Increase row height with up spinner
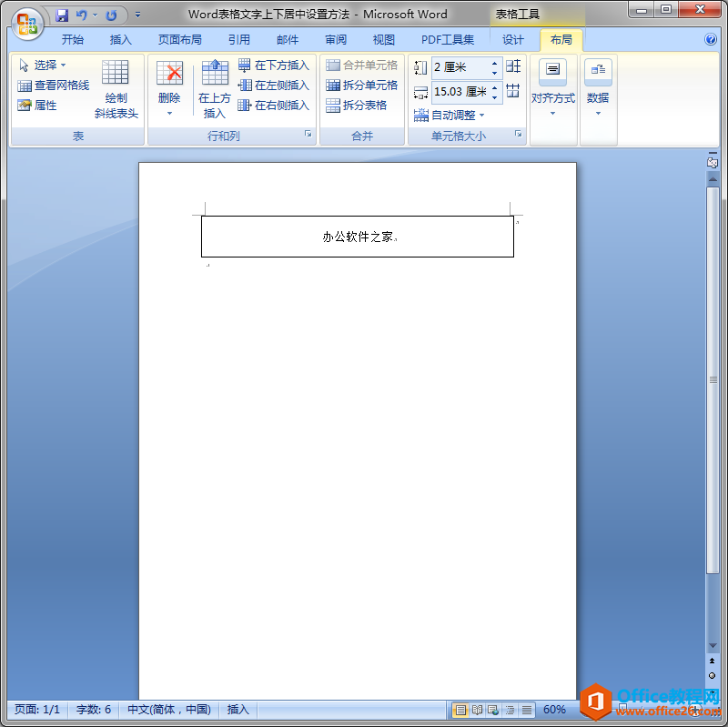The image size is (728, 727). tap(494, 63)
